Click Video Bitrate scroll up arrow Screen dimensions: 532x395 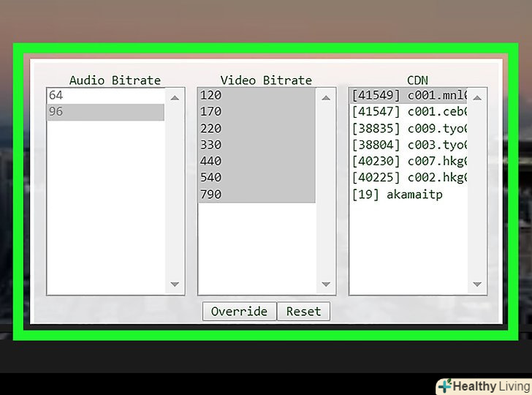(x=325, y=97)
